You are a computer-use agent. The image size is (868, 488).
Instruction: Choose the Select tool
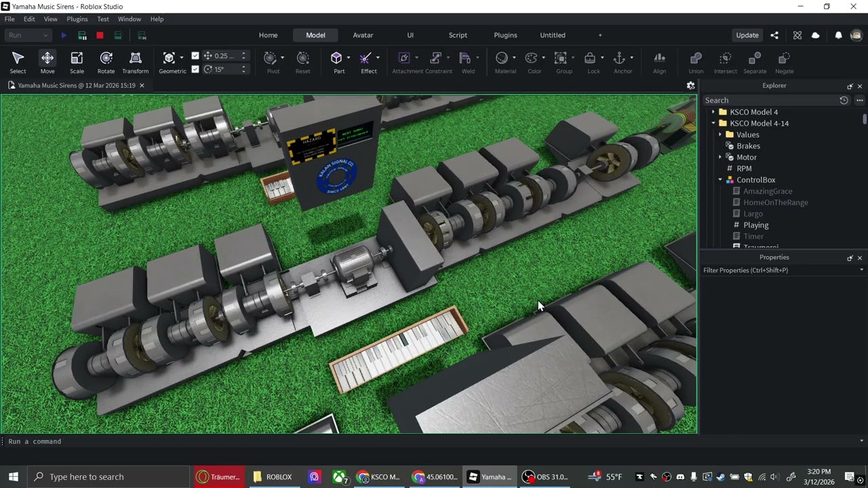18,62
